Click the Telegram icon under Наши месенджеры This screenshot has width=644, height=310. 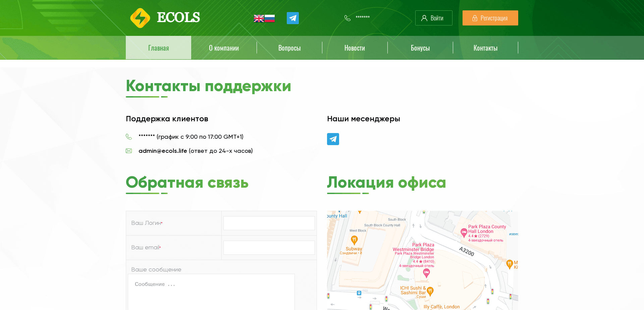click(x=333, y=139)
